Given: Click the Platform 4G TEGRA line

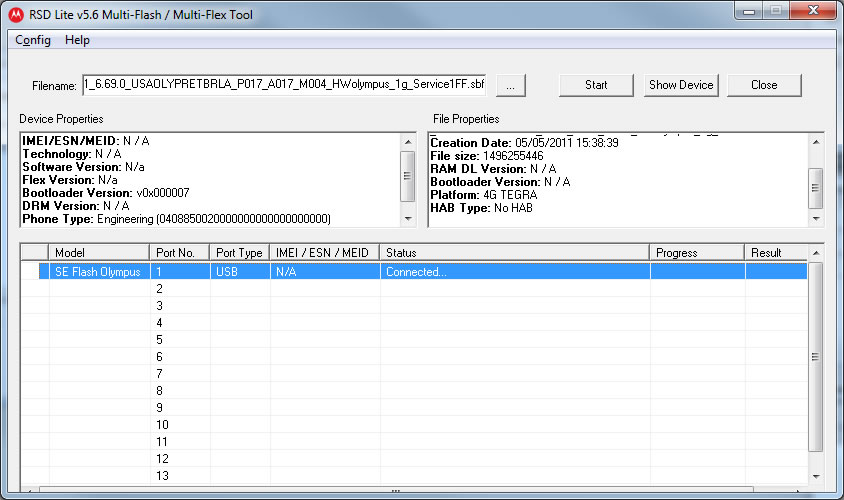Looking at the screenshot, I should [x=483, y=195].
